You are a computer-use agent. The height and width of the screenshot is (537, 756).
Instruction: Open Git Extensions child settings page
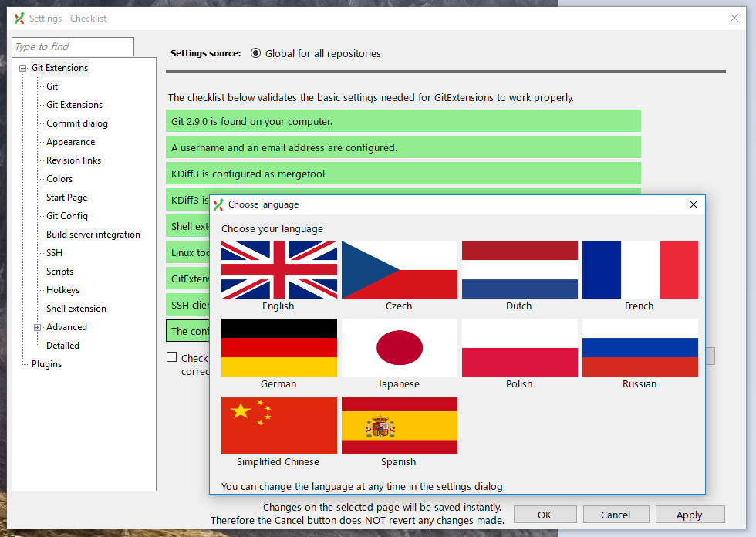coord(74,105)
